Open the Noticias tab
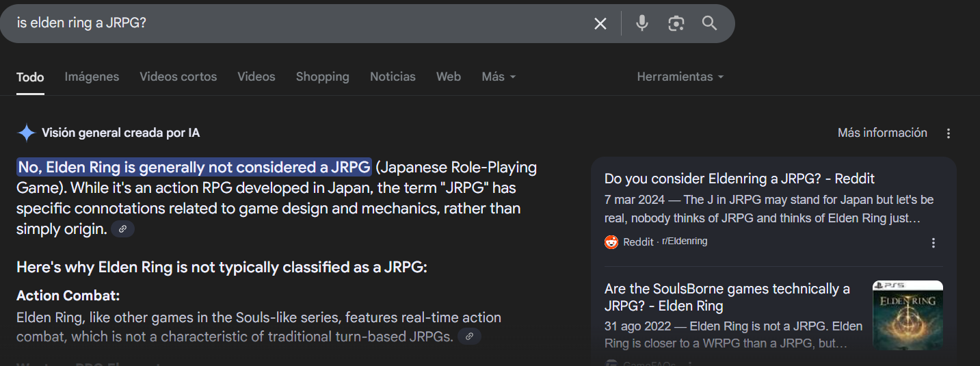 (393, 77)
